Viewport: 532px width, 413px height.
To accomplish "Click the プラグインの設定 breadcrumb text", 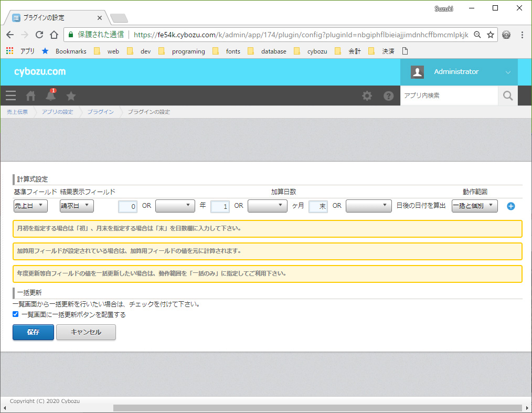I will (x=148, y=112).
